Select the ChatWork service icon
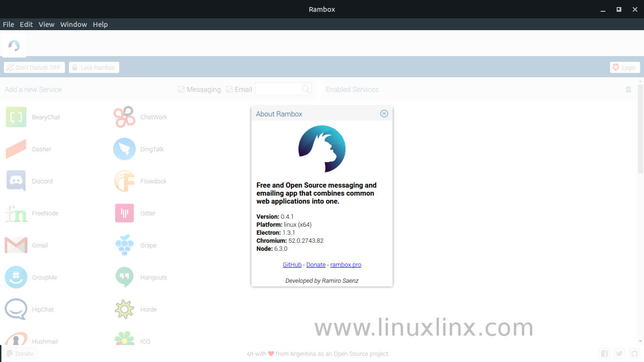644x362 pixels. point(124,117)
